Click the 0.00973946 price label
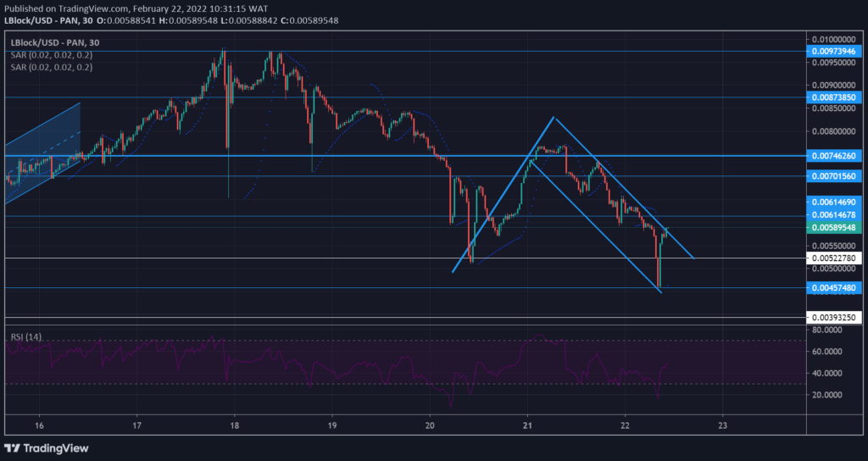Screen dimensions: 868x461 coord(834,52)
